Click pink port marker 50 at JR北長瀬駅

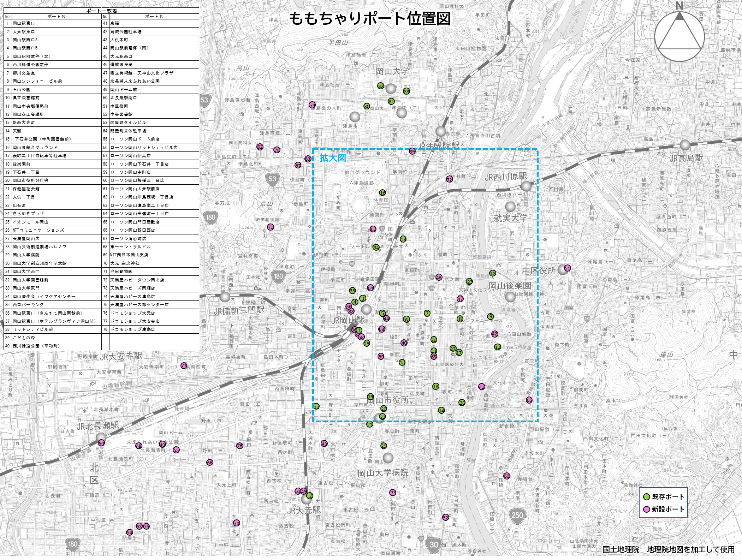click(x=101, y=443)
